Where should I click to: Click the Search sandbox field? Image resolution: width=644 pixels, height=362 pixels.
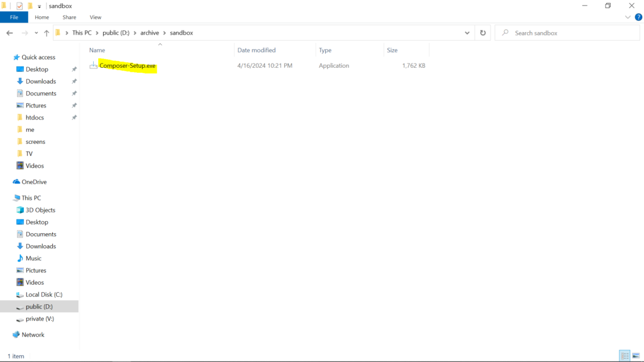tap(567, 33)
